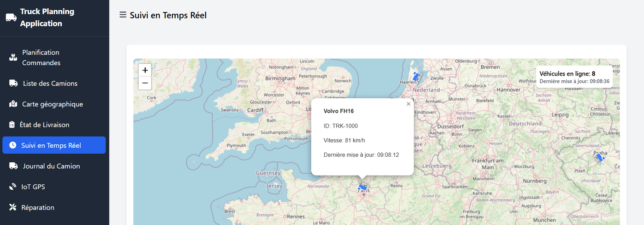Click the truck logo beside the app title
Screen dimensions: 644x225
click(x=11, y=18)
